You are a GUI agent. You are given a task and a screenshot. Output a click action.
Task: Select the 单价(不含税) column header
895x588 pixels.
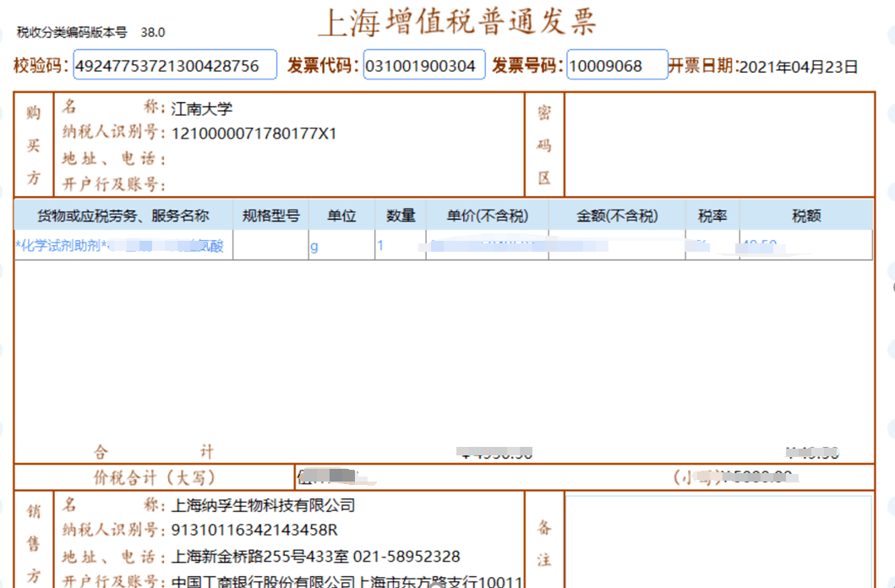pos(487,215)
